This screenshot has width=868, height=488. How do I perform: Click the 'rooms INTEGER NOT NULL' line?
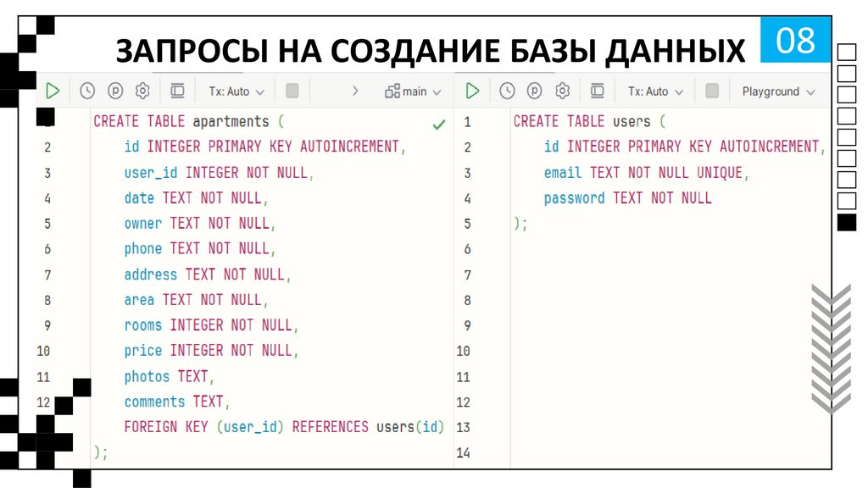pos(211,324)
